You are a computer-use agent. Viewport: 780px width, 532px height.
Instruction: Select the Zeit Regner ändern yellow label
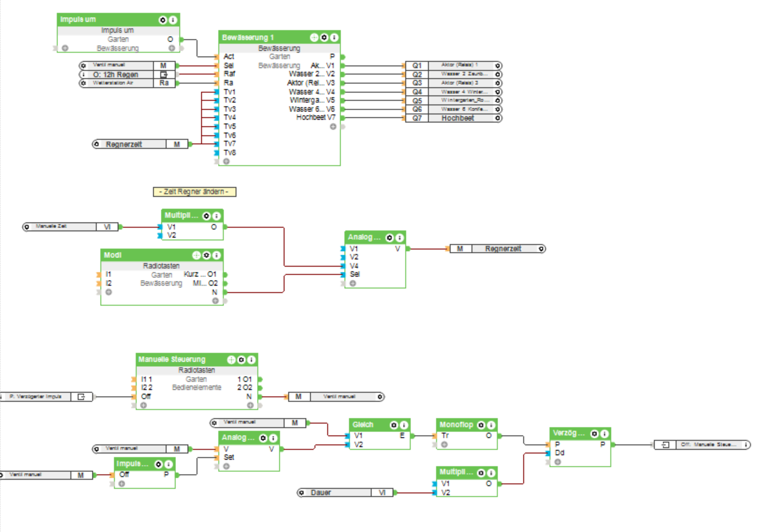point(194,191)
